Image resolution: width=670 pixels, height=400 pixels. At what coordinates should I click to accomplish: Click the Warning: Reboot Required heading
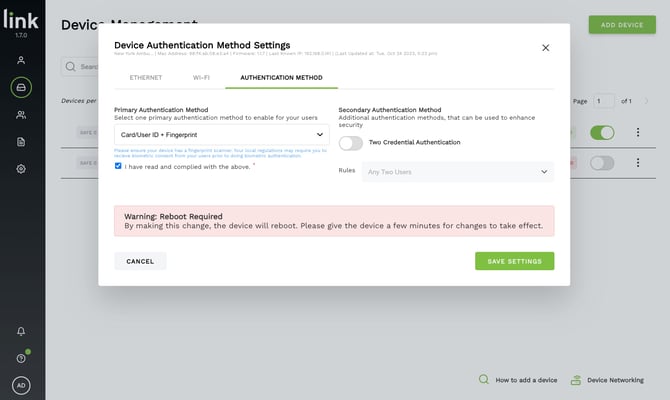[x=173, y=216]
